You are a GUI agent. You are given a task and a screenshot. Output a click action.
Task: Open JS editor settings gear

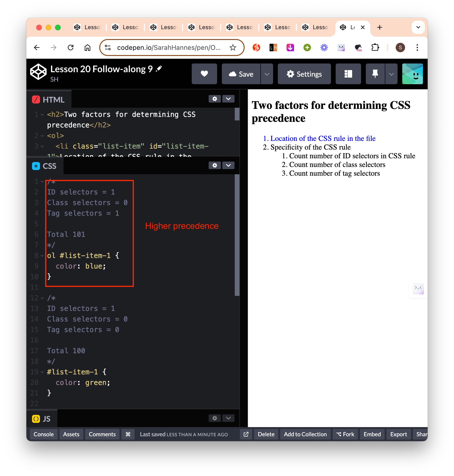[215, 418]
